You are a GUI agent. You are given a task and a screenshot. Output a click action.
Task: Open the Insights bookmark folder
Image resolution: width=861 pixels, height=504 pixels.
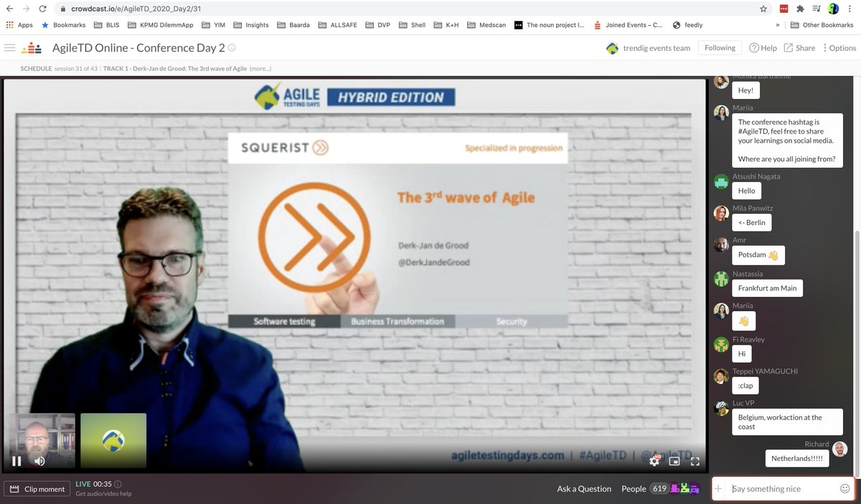pyautogui.click(x=251, y=25)
